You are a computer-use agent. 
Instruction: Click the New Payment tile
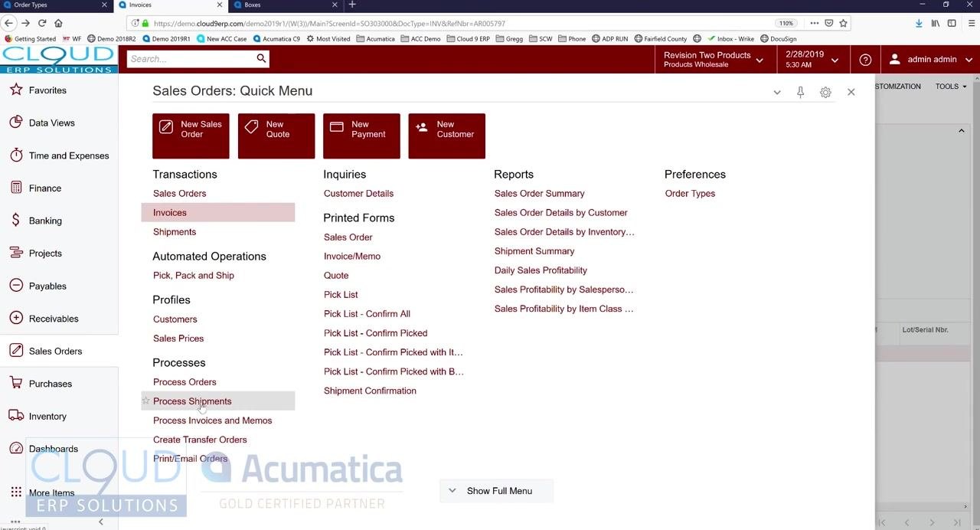[361, 136]
